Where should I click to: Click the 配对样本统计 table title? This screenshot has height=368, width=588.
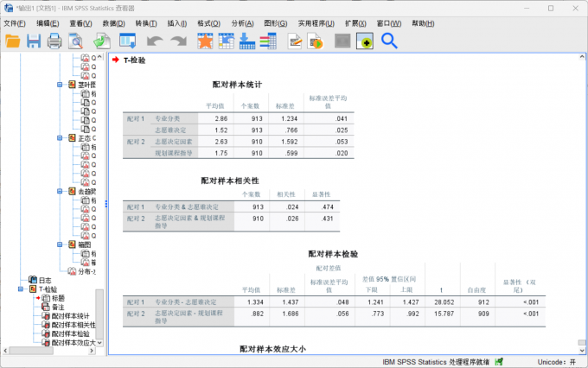tap(237, 85)
